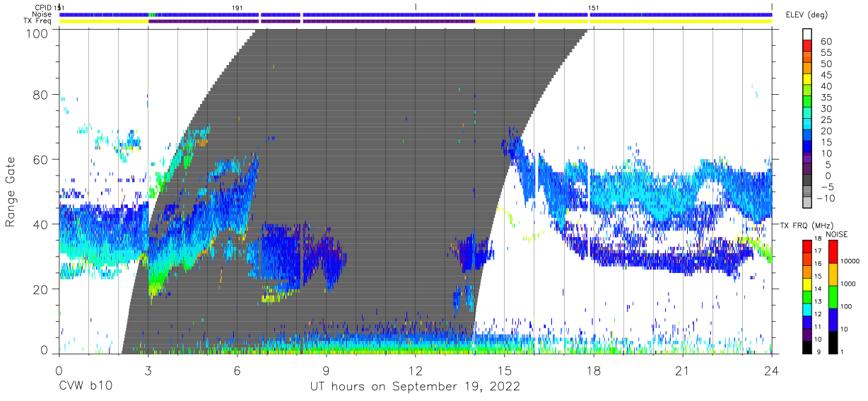Pick the green 13–14 MHz TX FRQ swatch
Screen dimensions: 868x401
coord(807,296)
